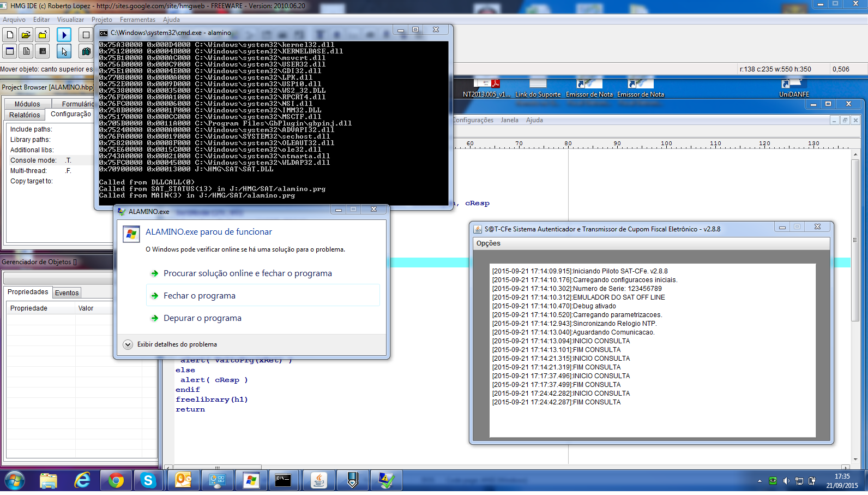Open the Opções menu in SAT-CFe window
Viewport: 868px width, 495px height.
(488, 243)
